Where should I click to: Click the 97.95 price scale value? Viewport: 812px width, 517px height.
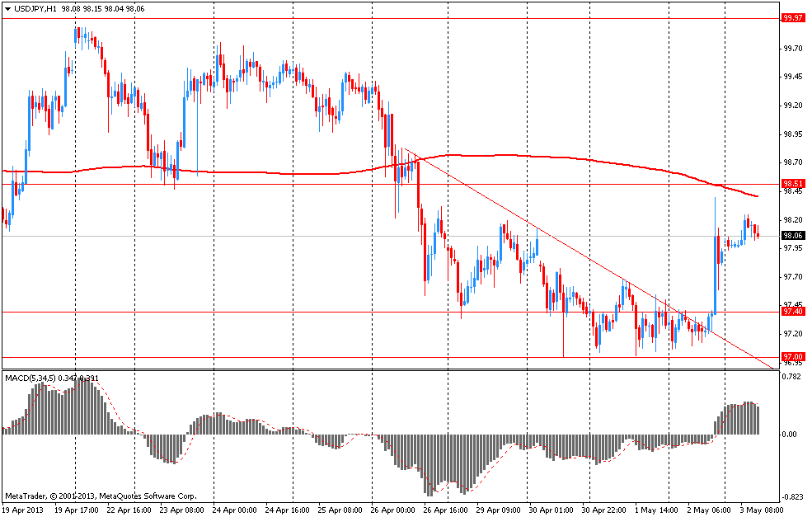point(793,248)
